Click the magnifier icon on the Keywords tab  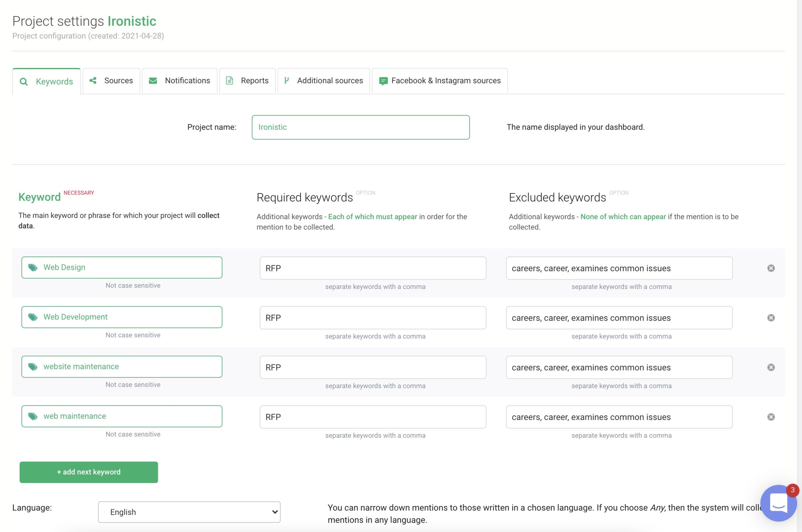(x=23, y=81)
